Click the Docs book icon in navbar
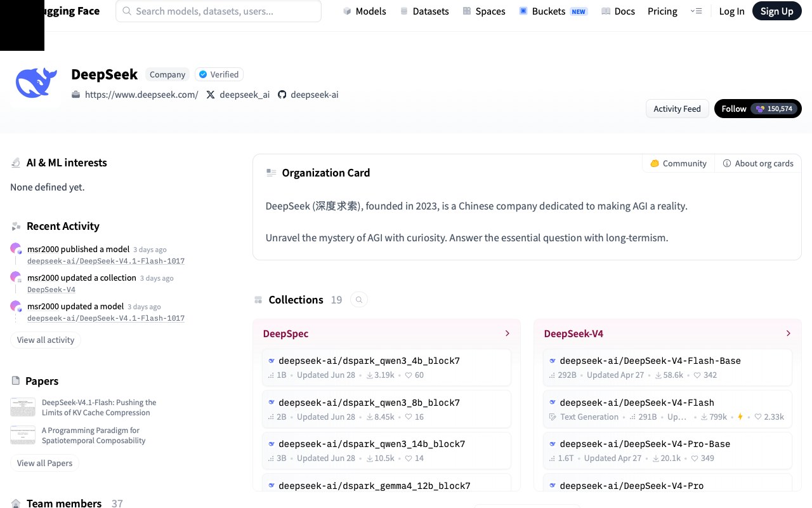Image resolution: width=812 pixels, height=508 pixels. click(606, 11)
